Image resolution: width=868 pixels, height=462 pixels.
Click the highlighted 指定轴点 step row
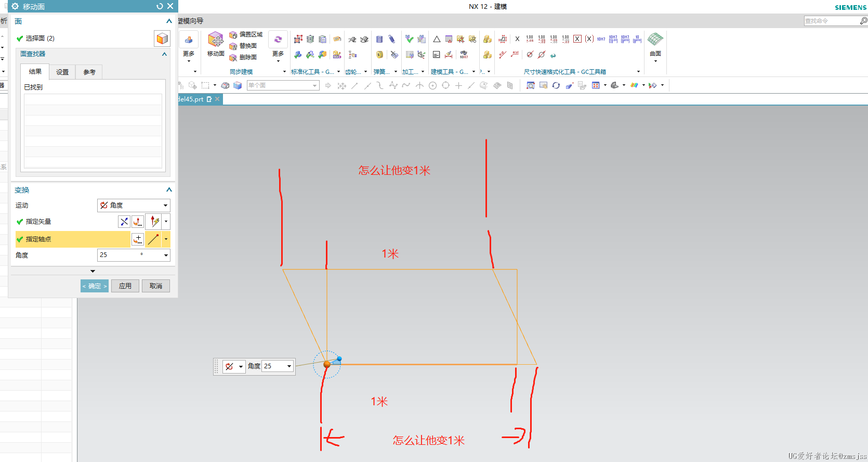click(x=73, y=239)
